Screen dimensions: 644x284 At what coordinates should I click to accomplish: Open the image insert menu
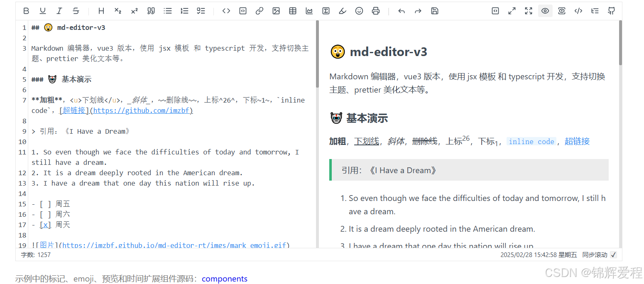point(276,11)
